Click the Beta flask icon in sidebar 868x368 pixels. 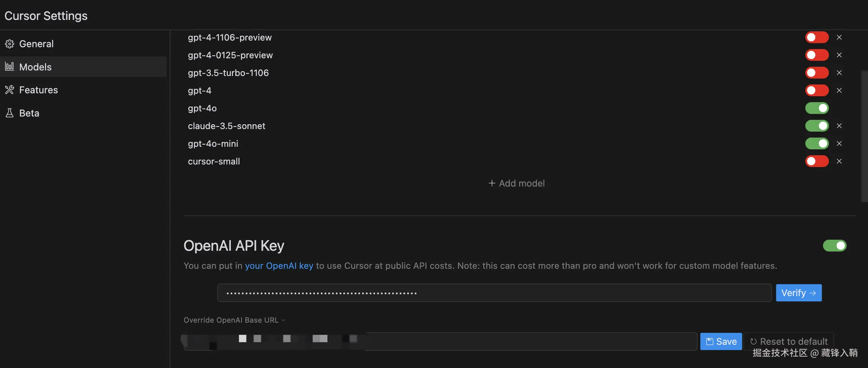tap(10, 113)
